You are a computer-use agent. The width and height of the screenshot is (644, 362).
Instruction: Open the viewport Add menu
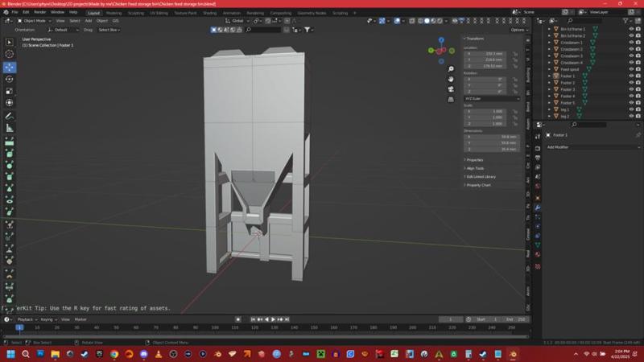click(x=89, y=21)
